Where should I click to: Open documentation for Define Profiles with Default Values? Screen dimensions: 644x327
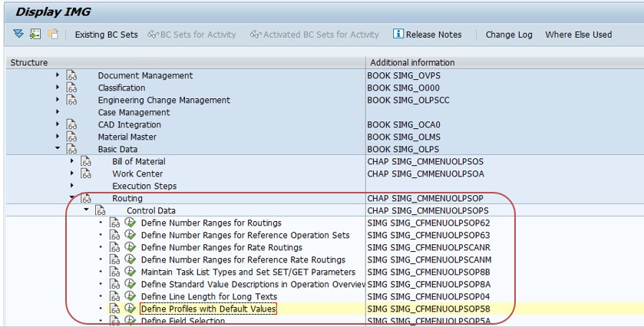114,309
